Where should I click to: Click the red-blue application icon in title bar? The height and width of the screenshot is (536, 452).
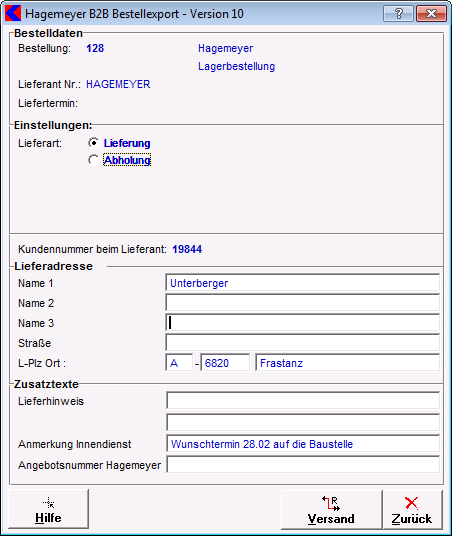[x=13, y=14]
